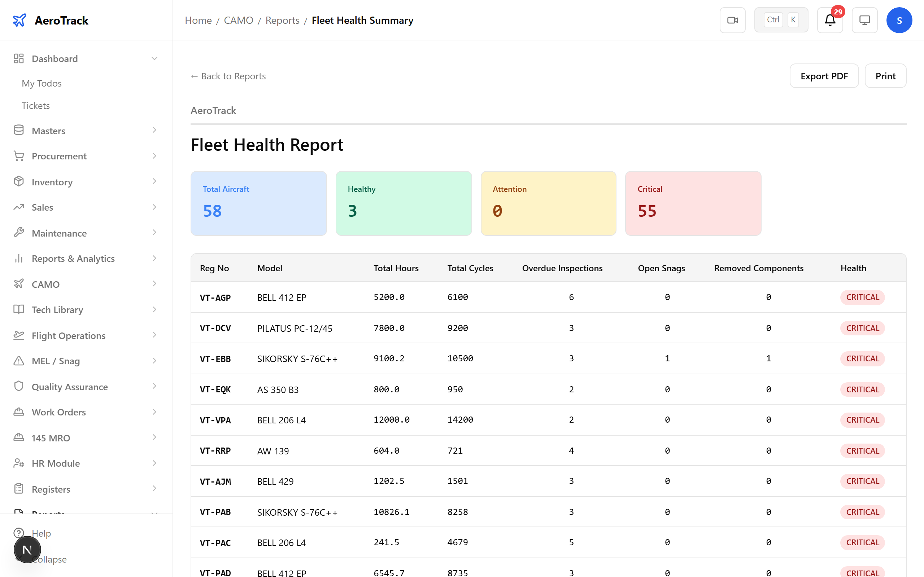Expand the Masters sidebar section

154,130
